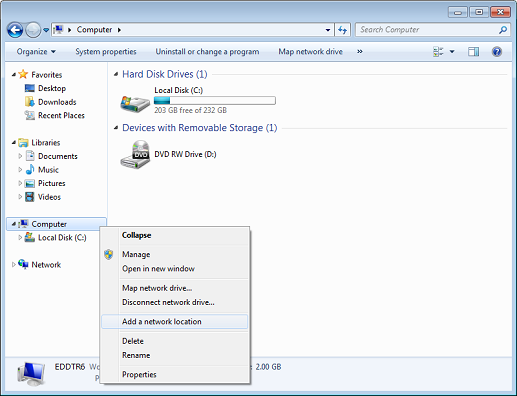Open the view options dropdown arrow

click(452, 52)
